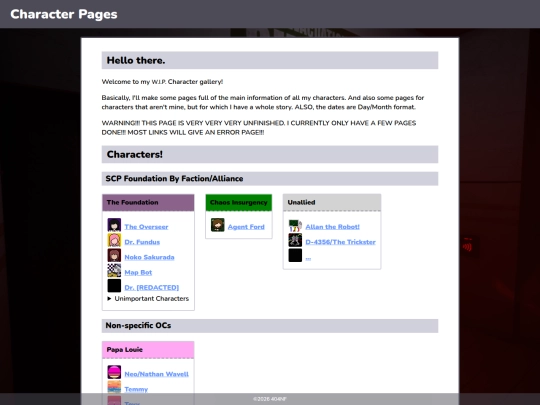Click Dr. Fundus pink-haired avatar
The height and width of the screenshot is (405, 540).
(114, 240)
